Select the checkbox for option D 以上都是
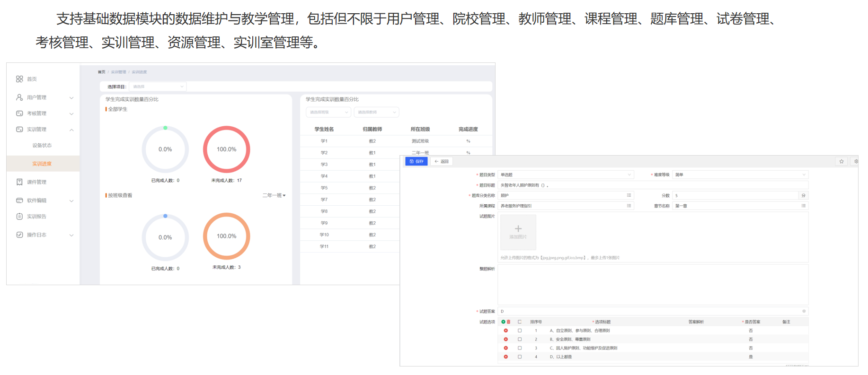This screenshot has width=868, height=375. click(x=520, y=357)
